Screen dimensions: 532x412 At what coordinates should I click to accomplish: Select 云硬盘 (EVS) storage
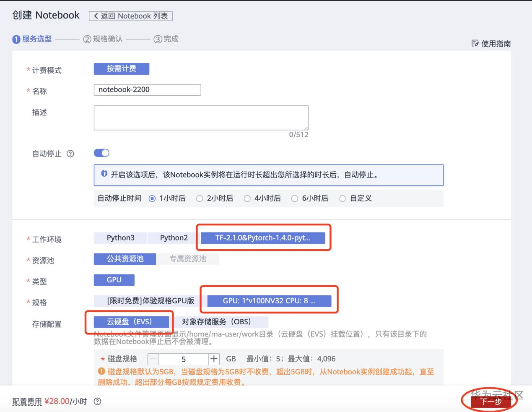coord(131,322)
